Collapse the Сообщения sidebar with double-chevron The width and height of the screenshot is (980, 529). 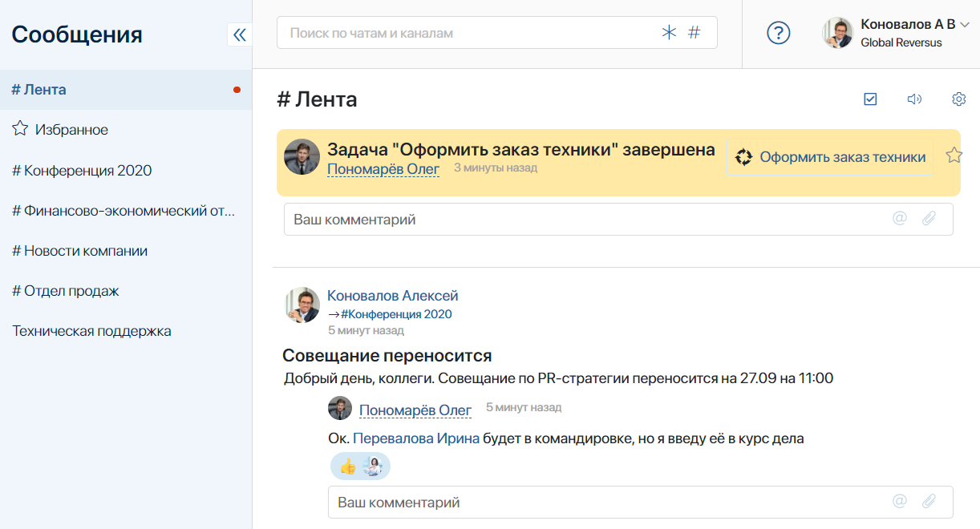coord(239,34)
